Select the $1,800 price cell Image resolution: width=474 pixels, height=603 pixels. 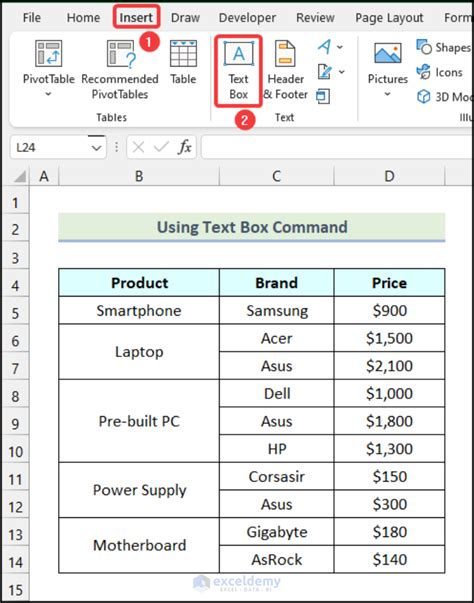click(x=389, y=421)
